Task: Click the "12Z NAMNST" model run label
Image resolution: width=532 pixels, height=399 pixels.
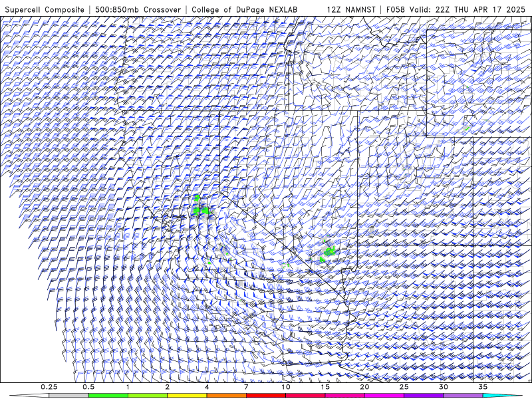Action: click(x=351, y=9)
